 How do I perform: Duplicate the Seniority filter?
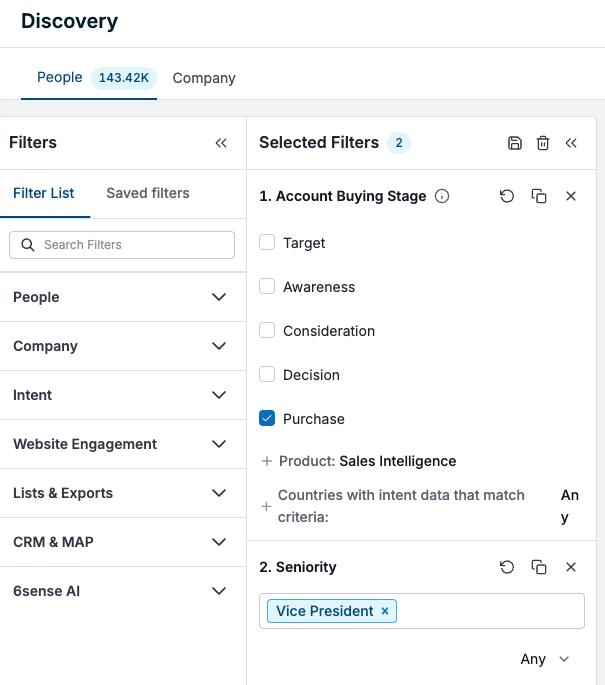[539, 567]
